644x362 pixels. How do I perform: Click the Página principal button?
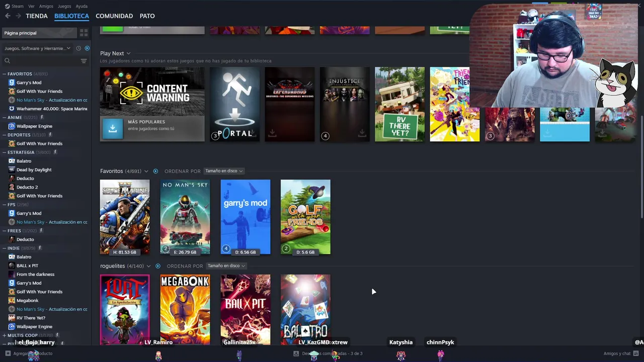click(39, 33)
